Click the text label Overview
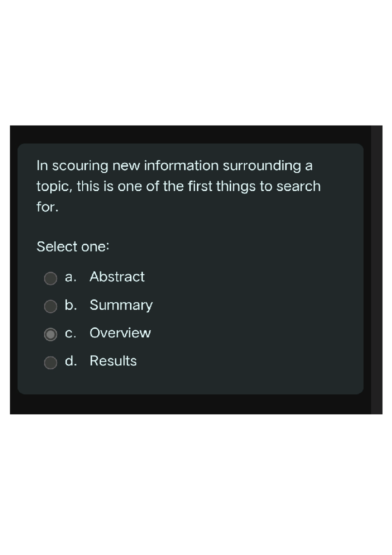This screenshot has height=555, width=392. point(120,333)
